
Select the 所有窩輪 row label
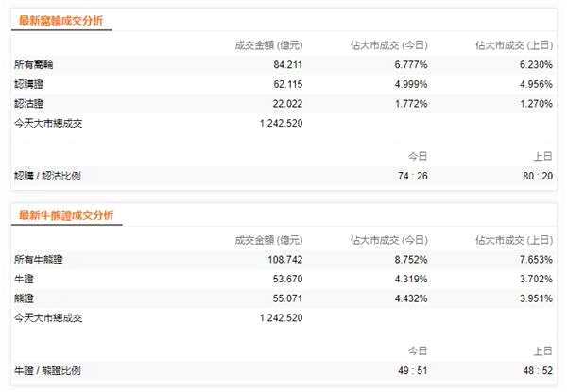point(35,65)
